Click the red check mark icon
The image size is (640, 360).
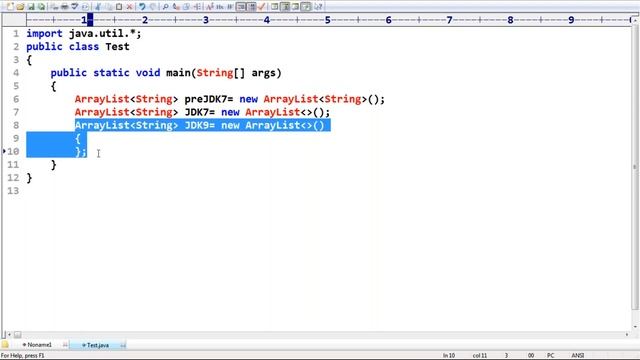pyautogui.click(x=262, y=7)
